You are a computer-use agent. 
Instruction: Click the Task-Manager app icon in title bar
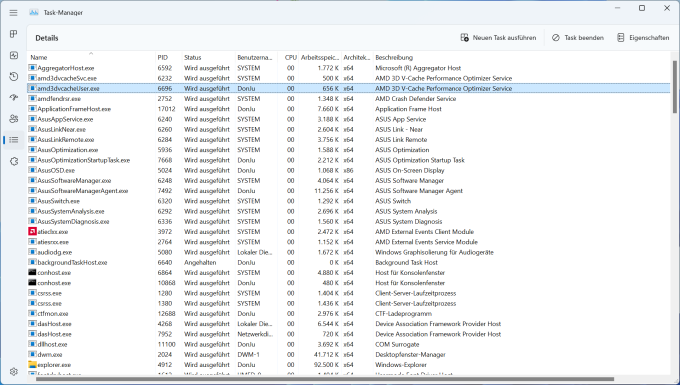click(33, 13)
